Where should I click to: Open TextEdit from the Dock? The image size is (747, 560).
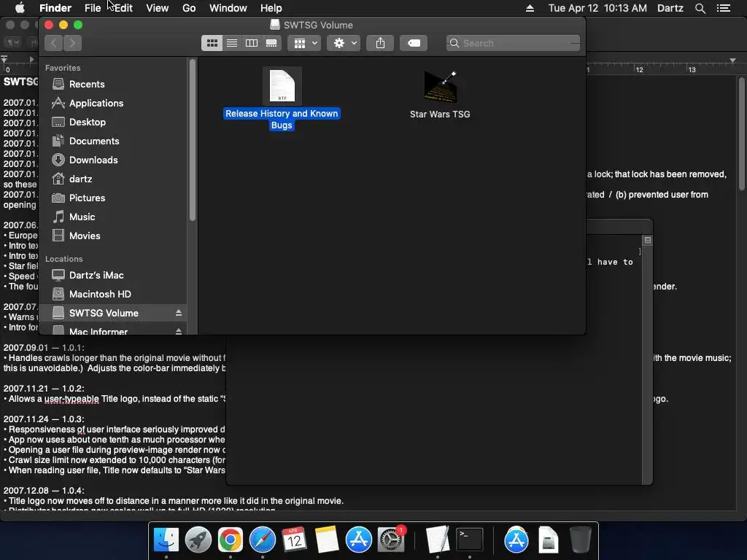click(438, 540)
